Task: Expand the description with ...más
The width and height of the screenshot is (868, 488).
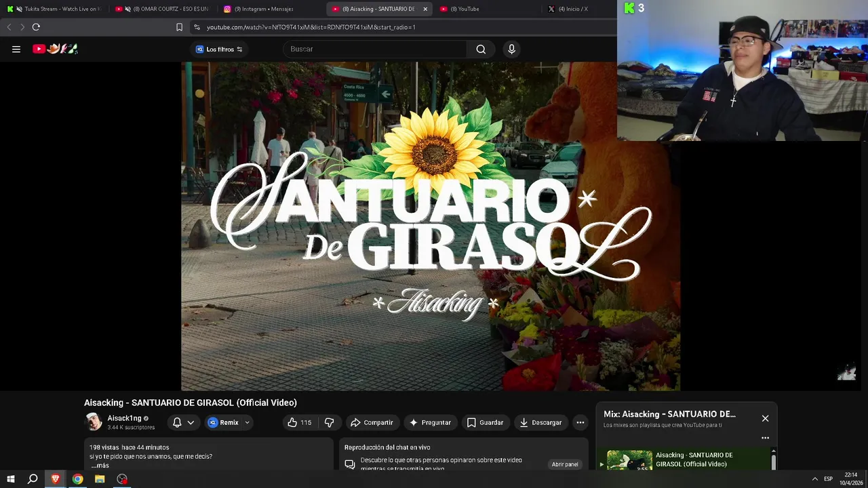Action: click(x=100, y=466)
